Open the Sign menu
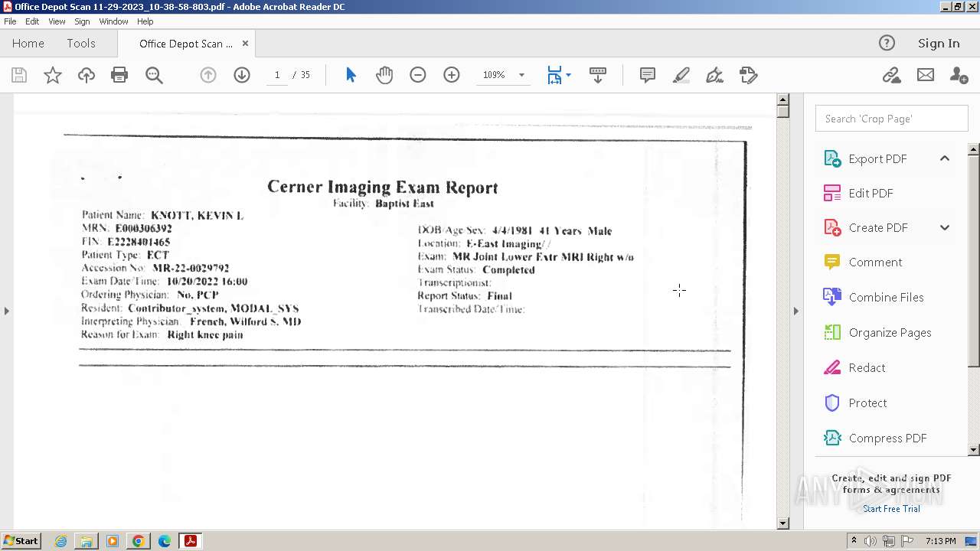 pyautogui.click(x=82, y=21)
